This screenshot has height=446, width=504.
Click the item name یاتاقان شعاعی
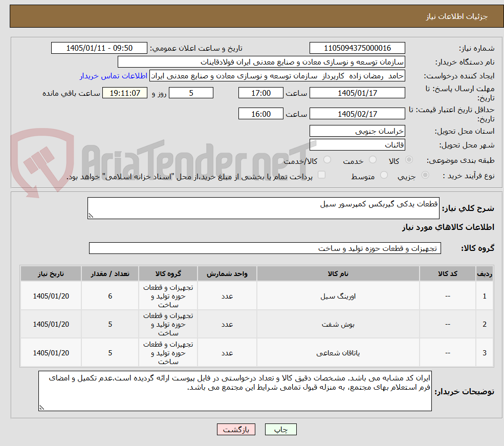point(338,353)
